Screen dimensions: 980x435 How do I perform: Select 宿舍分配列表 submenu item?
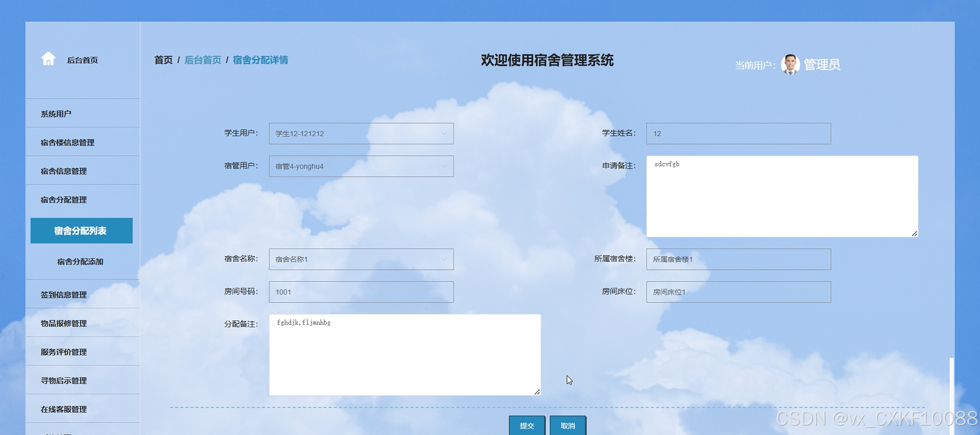point(81,231)
